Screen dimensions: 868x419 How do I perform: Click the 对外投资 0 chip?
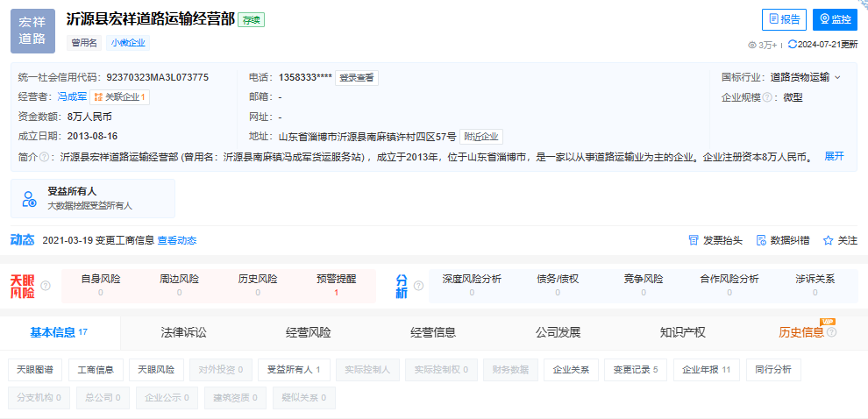[x=220, y=370]
